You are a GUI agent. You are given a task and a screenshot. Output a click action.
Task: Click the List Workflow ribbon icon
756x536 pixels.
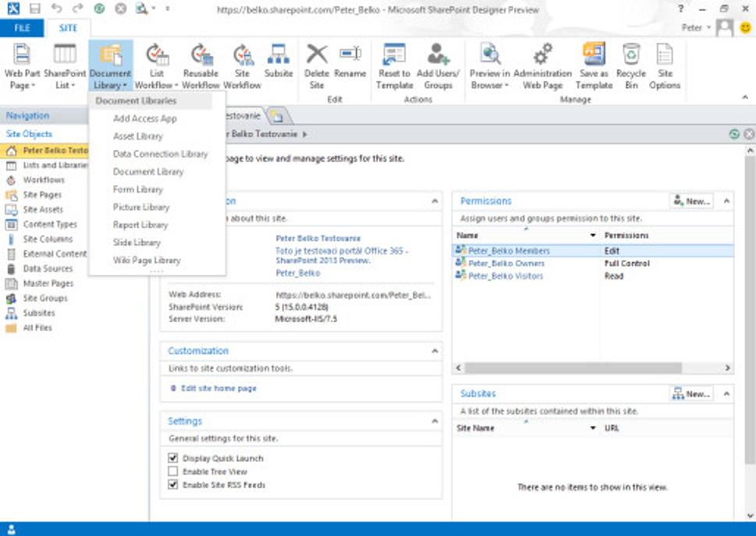coord(157,54)
